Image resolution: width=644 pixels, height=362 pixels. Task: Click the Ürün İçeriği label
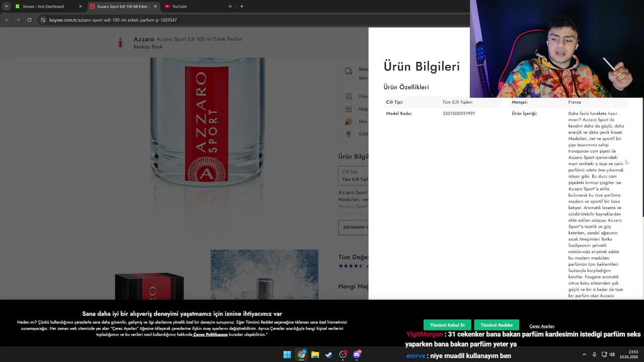[x=524, y=114]
